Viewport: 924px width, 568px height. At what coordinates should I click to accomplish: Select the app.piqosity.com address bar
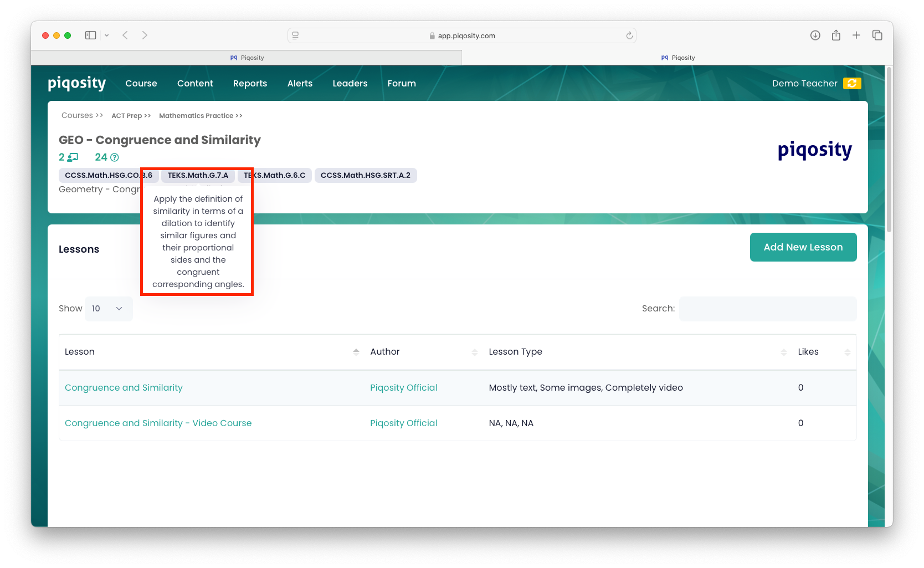click(x=462, y=35)
